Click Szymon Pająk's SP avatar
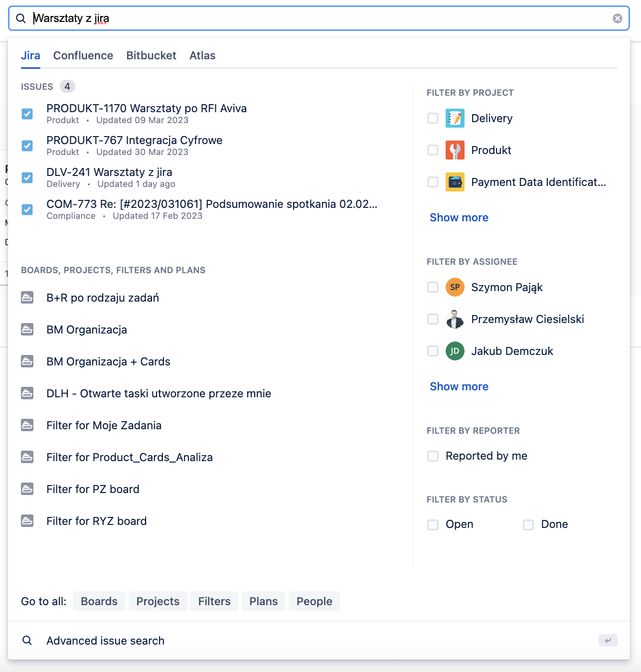This screenshot has width=641, height=672. [x=455, y=287]
